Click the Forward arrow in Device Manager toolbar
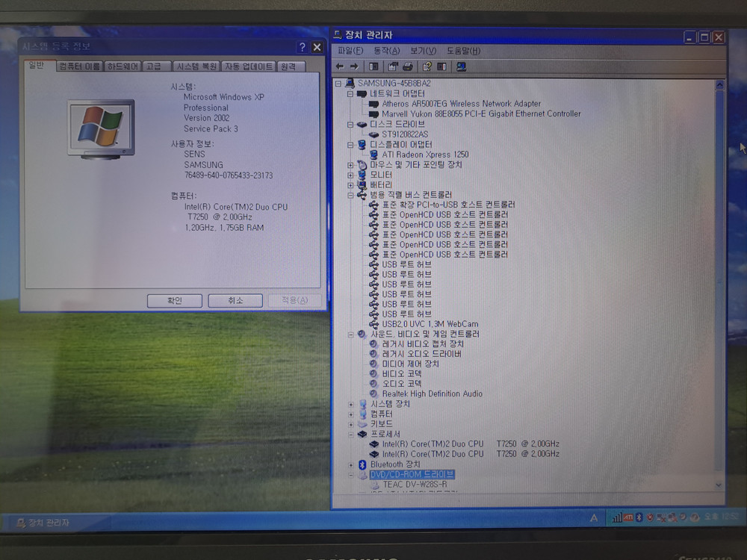747x560 pixels. tap(354, 66)
